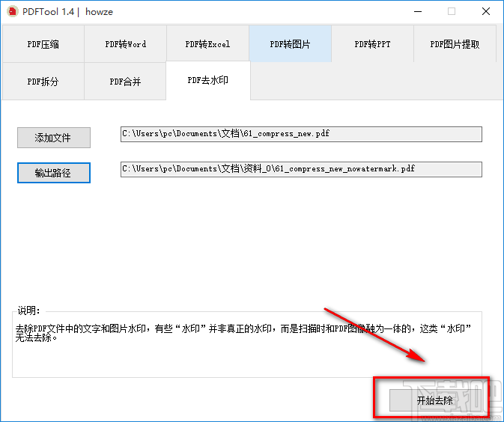504x422 pixels.
Task: Go to the PDF转PPT tab
Action: (x=372, y=44)
